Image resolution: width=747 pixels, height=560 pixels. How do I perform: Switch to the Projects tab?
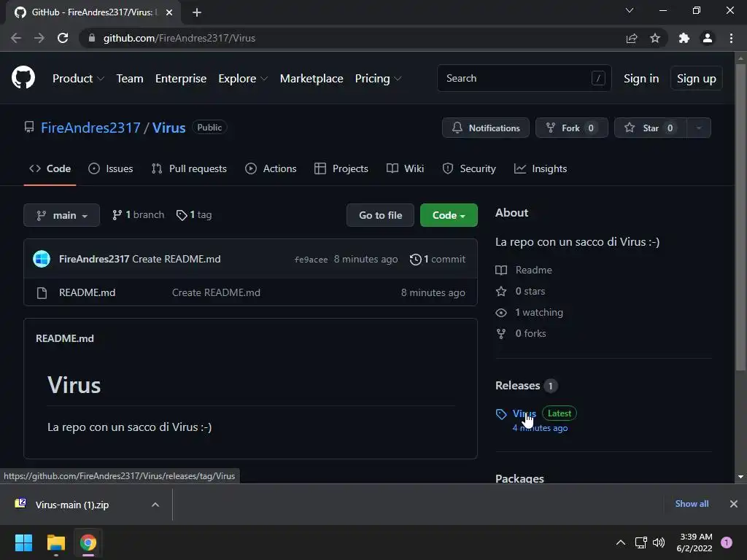(341, 168)
